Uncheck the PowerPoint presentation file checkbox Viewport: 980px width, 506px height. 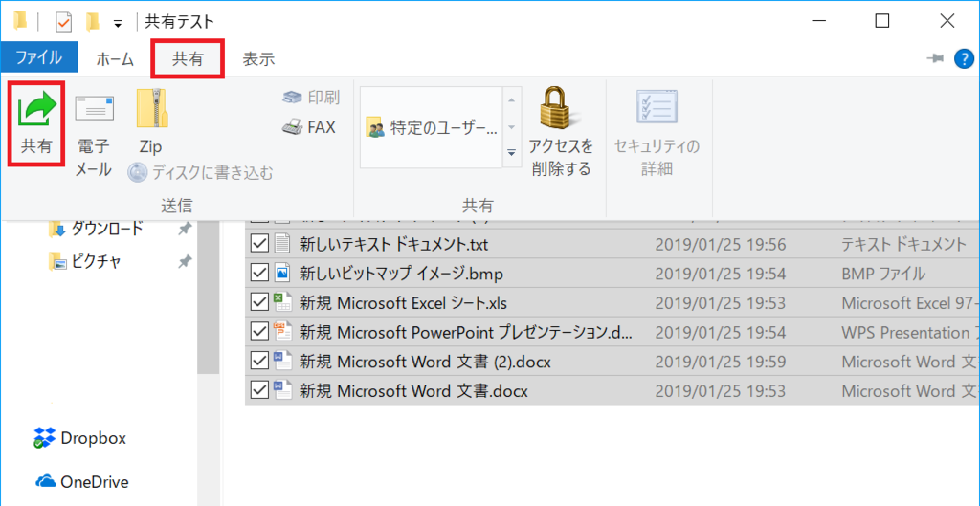258,332
